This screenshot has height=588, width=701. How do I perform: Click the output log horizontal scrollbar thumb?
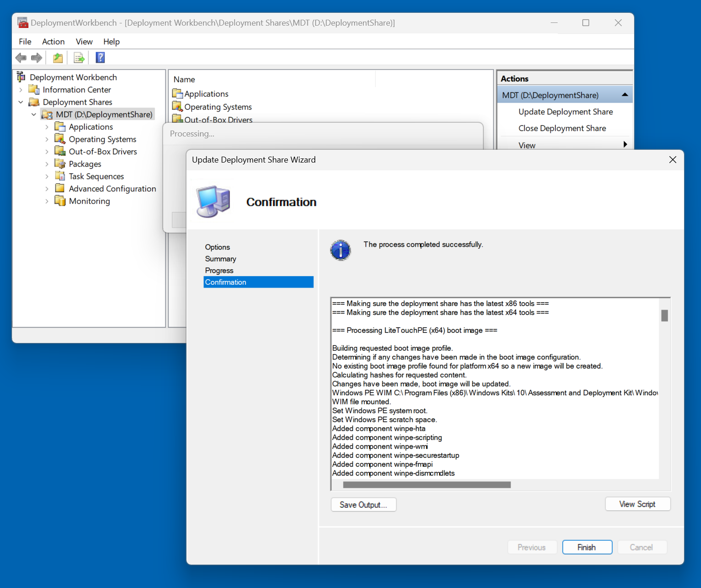click(x=427, y=485)
